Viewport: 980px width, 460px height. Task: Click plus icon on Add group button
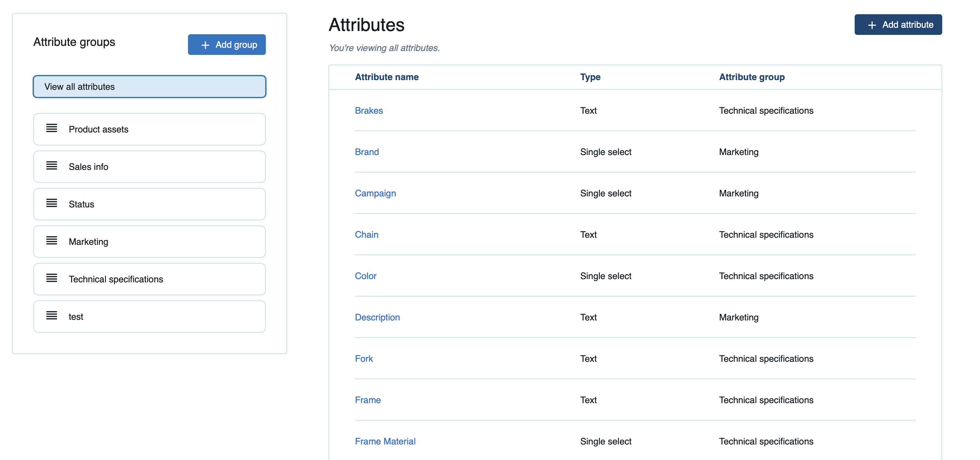(205, 45)
